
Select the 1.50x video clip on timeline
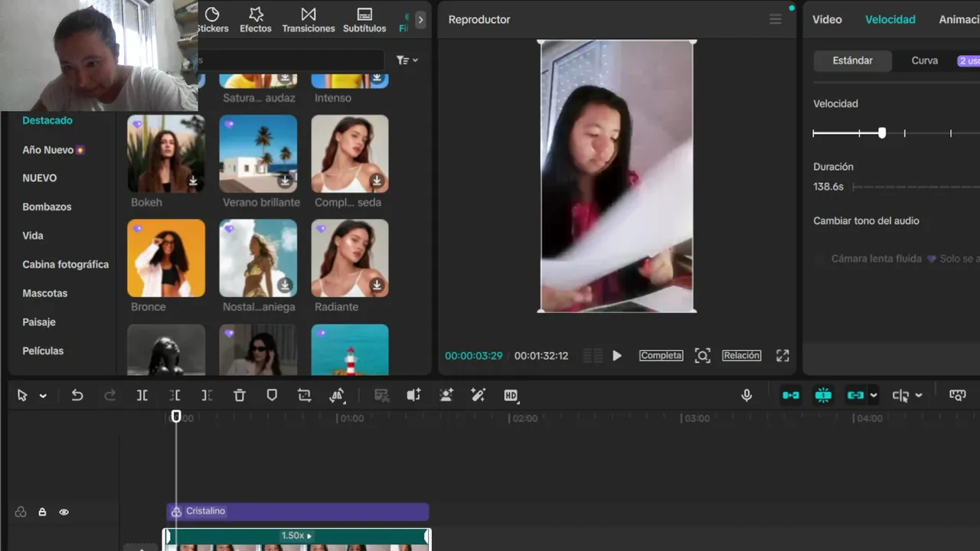297,540
